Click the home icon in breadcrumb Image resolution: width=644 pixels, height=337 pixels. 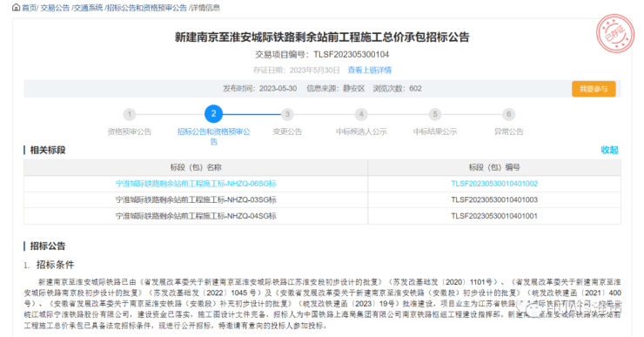point(16,7)
